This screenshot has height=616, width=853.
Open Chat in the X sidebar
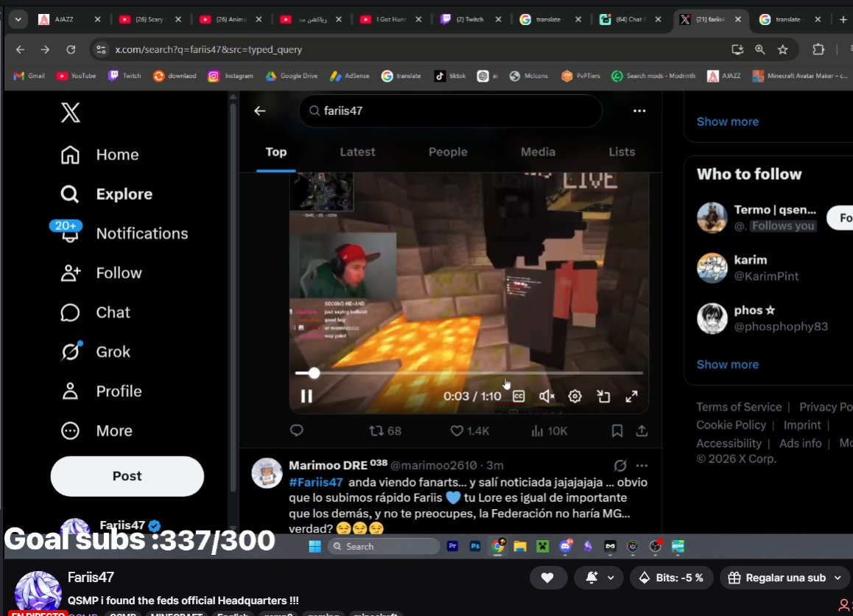coord(95,312)
